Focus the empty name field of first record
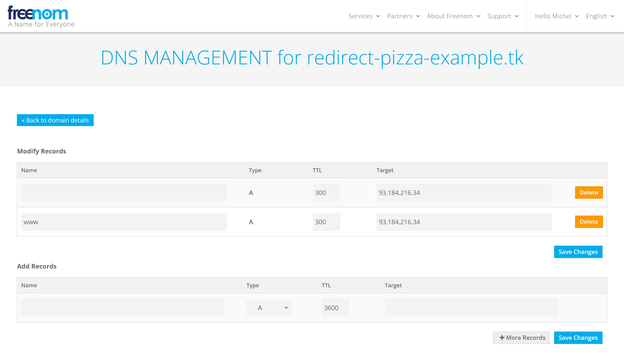This screenshot has height=364, width=624. 124,193
